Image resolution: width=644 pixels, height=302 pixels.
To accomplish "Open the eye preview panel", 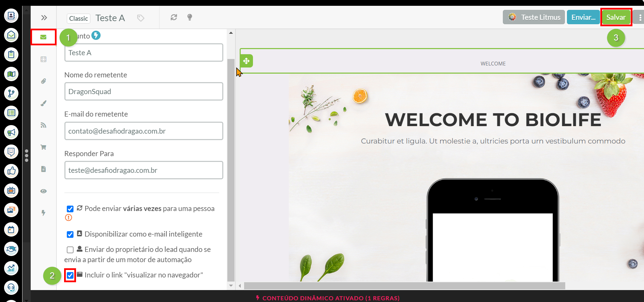I will point(43,191).
